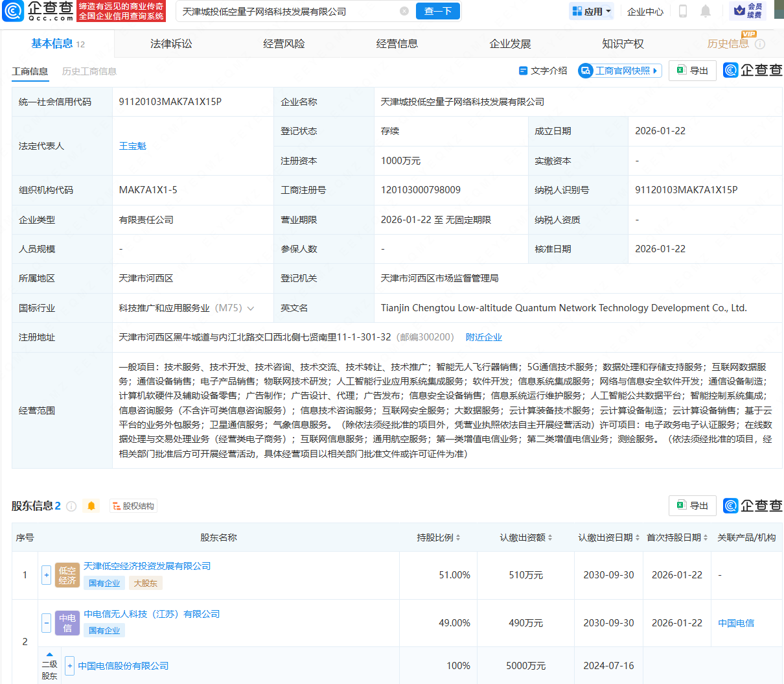This screenshot has width=784, height=684.
Task: Sort the table by 持股比例
Action: coord(439,537)
